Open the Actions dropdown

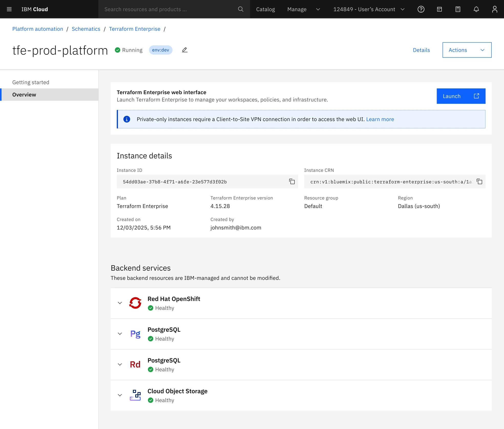click(x=467, y=50)
